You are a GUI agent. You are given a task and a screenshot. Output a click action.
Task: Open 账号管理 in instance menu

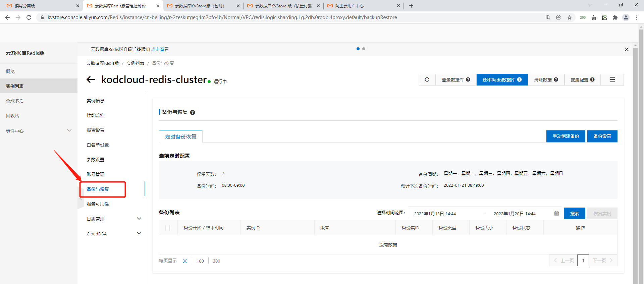tap(96, 174)
